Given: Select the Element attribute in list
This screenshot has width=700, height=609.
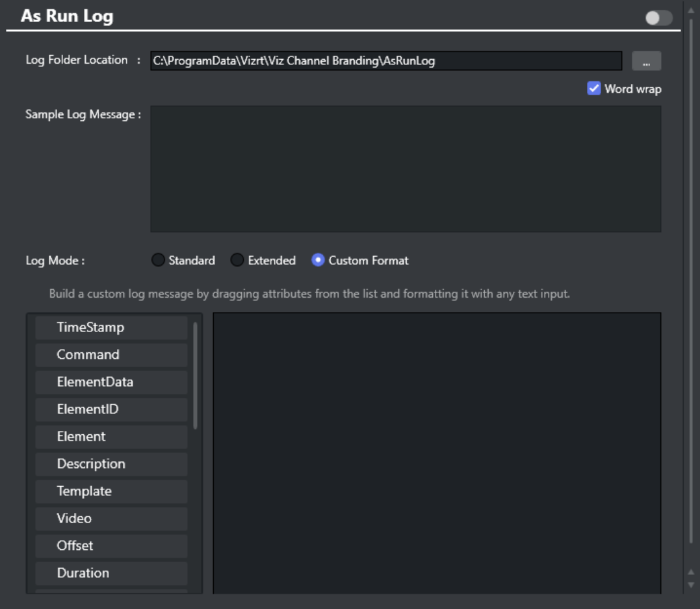Looking at the screenshot, I should tap(111, 437).
